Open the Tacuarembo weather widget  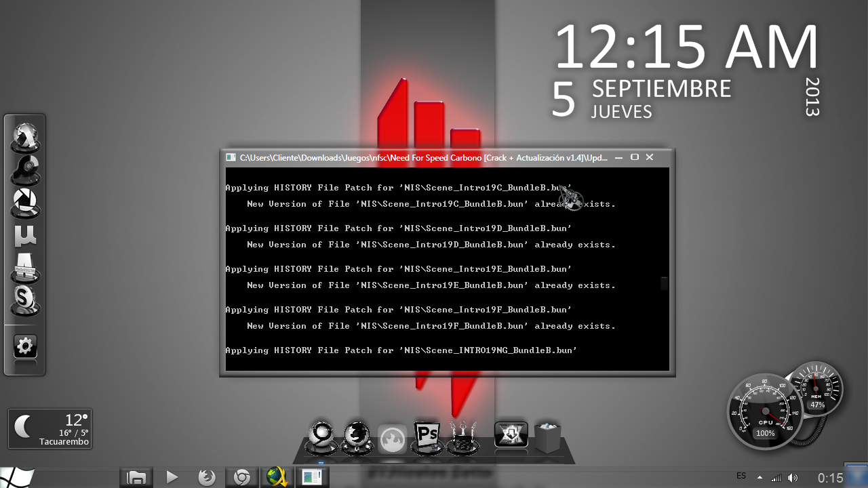[x=50, y=428]
